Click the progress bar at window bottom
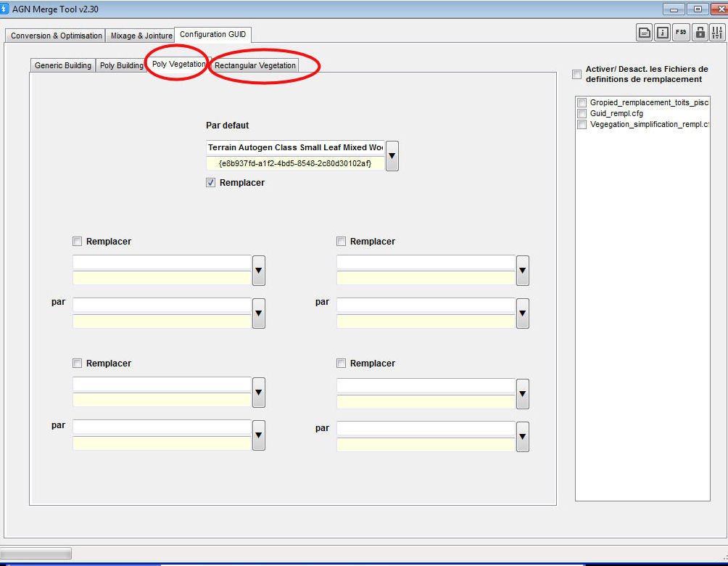This screenshot has height=566, width=728. point(36,554)
